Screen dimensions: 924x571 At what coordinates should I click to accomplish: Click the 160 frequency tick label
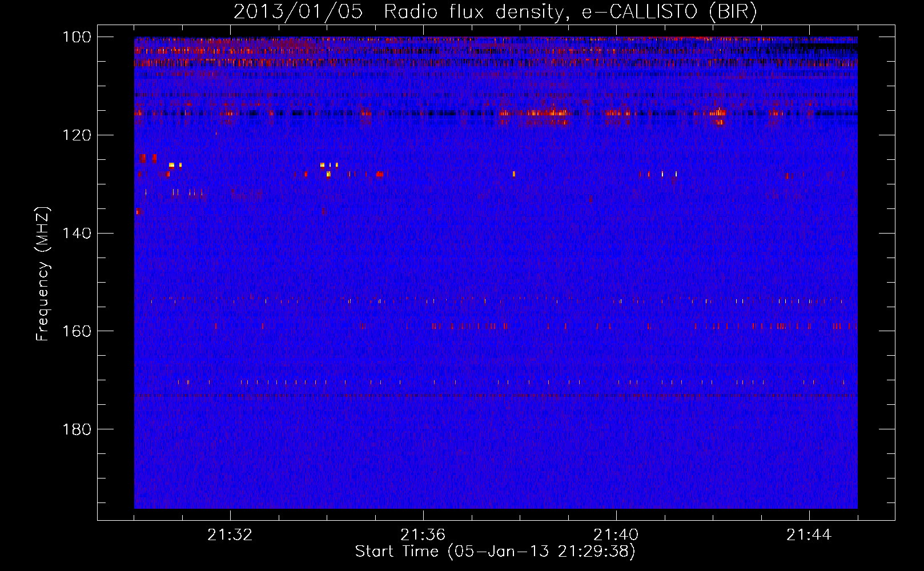(x=76, y=331)
